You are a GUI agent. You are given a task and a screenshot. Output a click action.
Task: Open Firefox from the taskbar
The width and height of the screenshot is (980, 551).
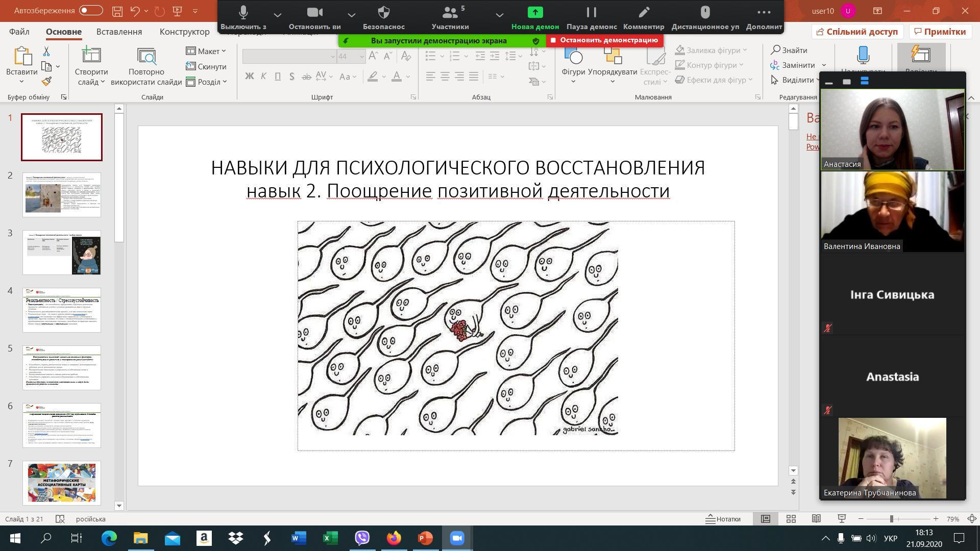tap(394, 538)
